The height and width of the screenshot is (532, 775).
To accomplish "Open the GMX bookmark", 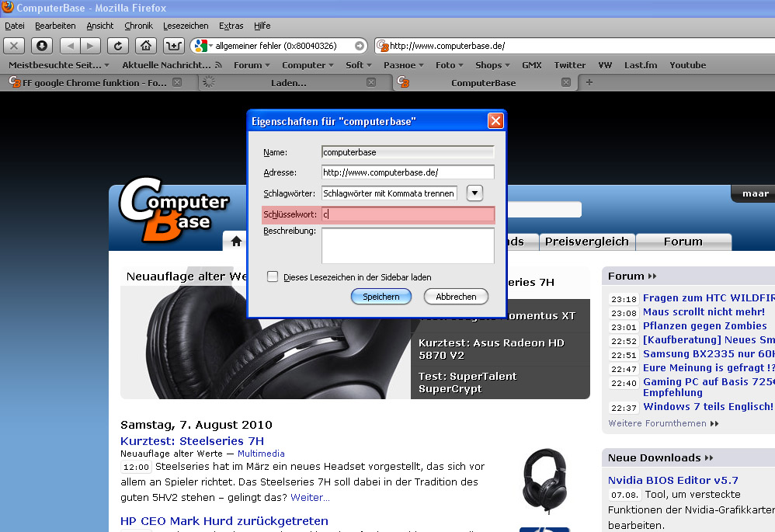I will coord(532,65).
